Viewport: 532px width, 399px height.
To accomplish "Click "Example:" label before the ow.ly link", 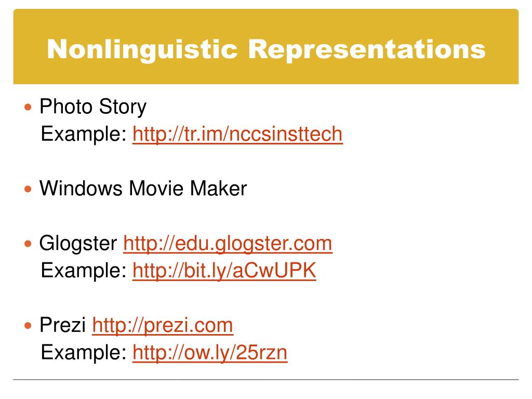I will pos(84,353).
